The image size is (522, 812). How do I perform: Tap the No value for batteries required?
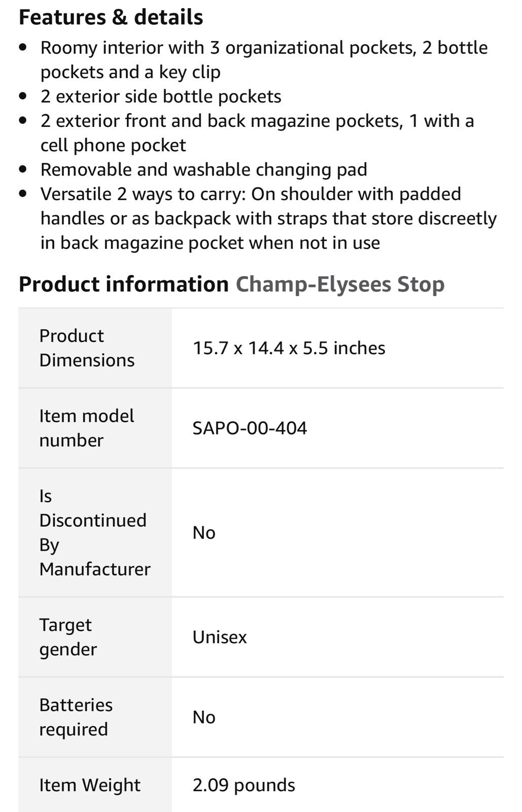[x=204, y=718]
